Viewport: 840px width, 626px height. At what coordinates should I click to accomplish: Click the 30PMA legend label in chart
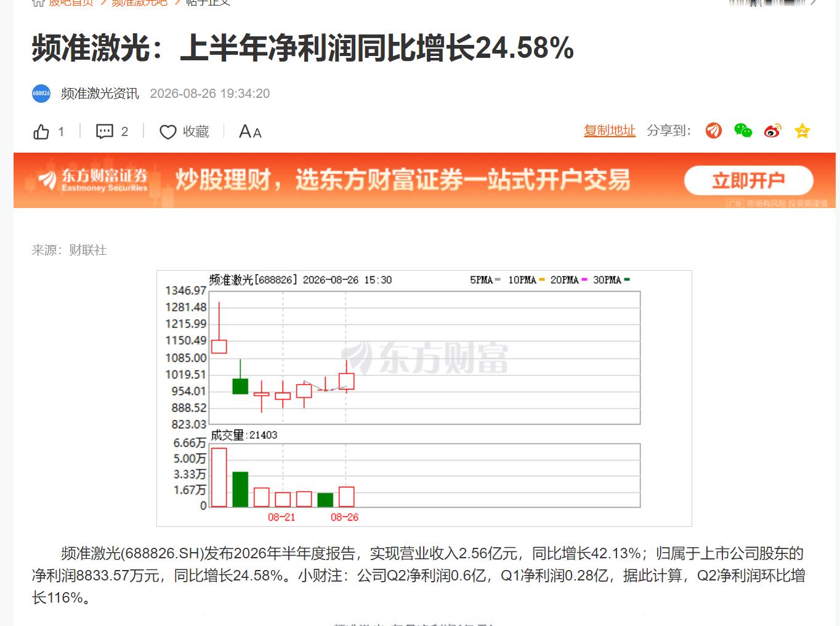point(607,280)
